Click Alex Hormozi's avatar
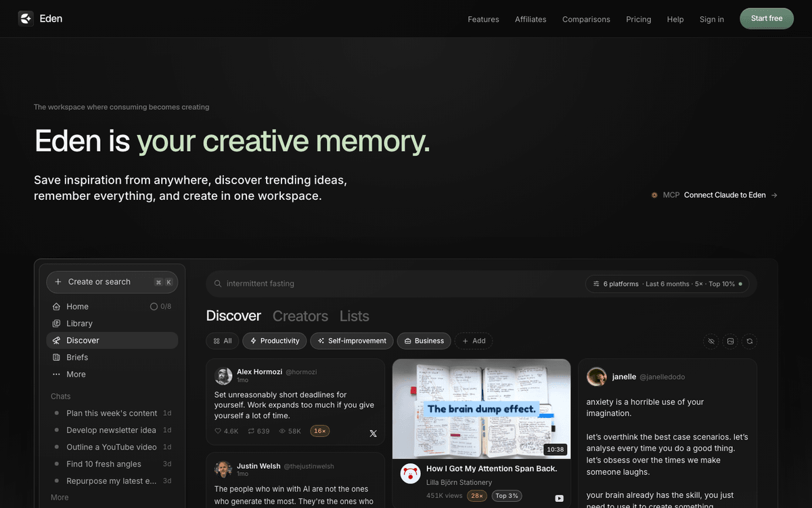Screen dimensions: 812x508 (x=223, y=376)
